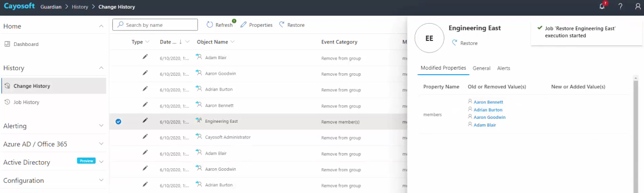Expand the Active Directory section
Image resolution: width=644 pixels, height=193 pixels.
coord(101,162)
